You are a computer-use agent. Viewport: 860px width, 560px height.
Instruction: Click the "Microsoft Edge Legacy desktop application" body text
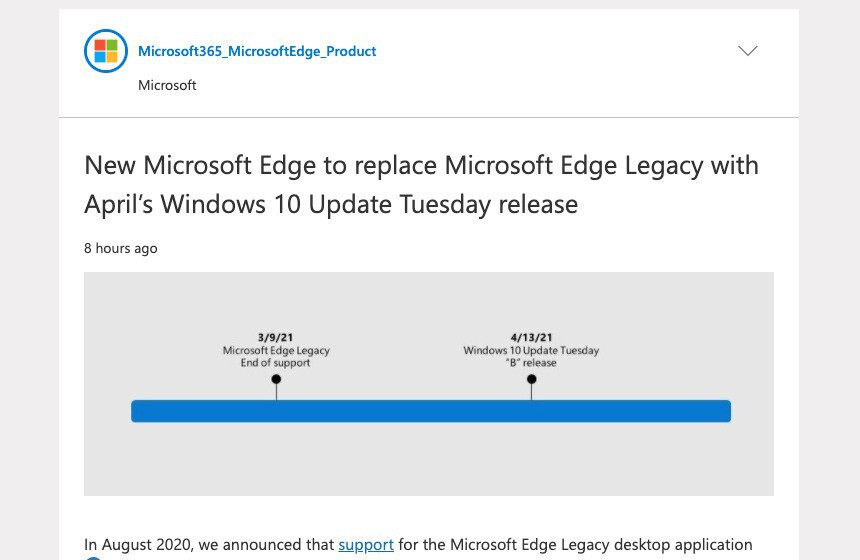pos(600,545)
